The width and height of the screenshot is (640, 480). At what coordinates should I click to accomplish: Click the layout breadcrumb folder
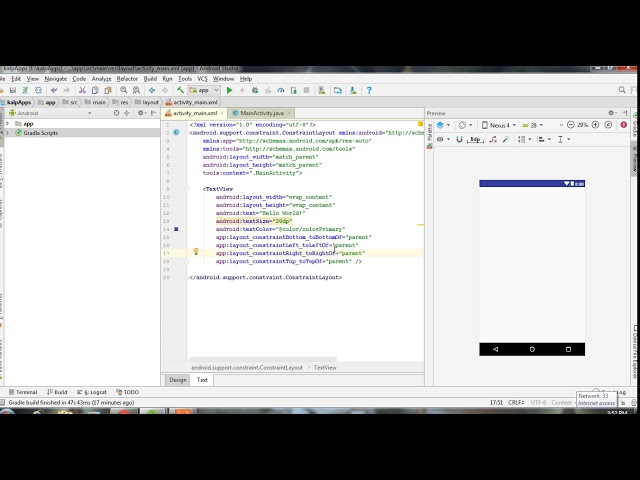[x=147, y=102]
